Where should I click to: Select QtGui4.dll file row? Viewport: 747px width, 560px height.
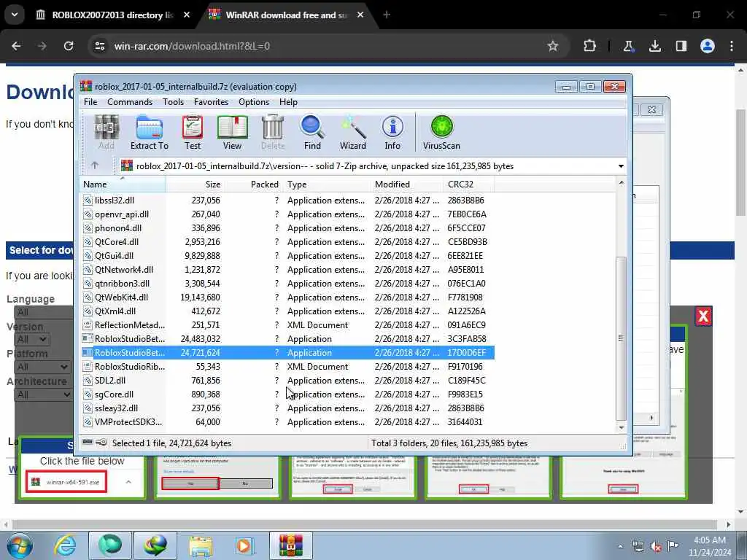pyautogui.click(x=287, y=256)
